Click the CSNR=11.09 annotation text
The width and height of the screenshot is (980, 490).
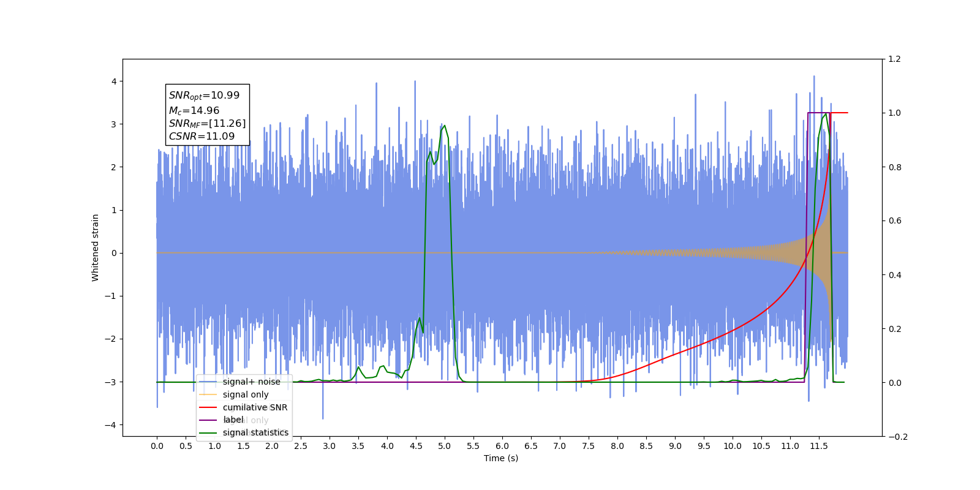[202, 137]
